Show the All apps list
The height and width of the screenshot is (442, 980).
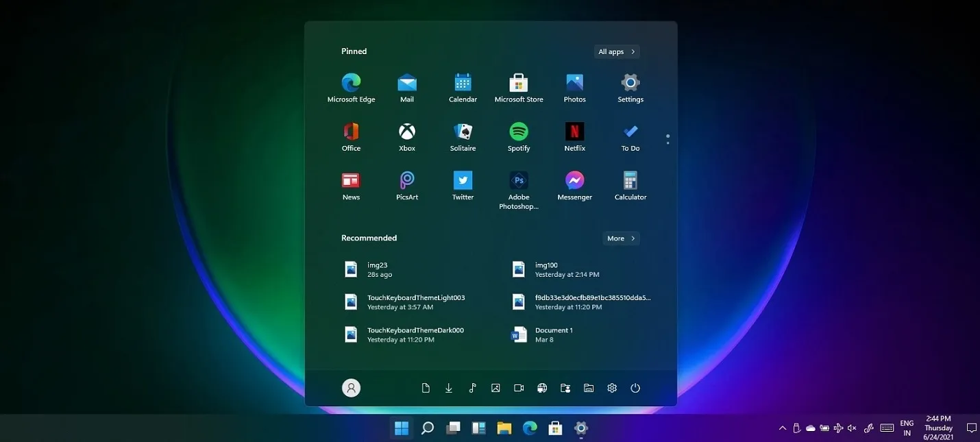tap(617, 51)
